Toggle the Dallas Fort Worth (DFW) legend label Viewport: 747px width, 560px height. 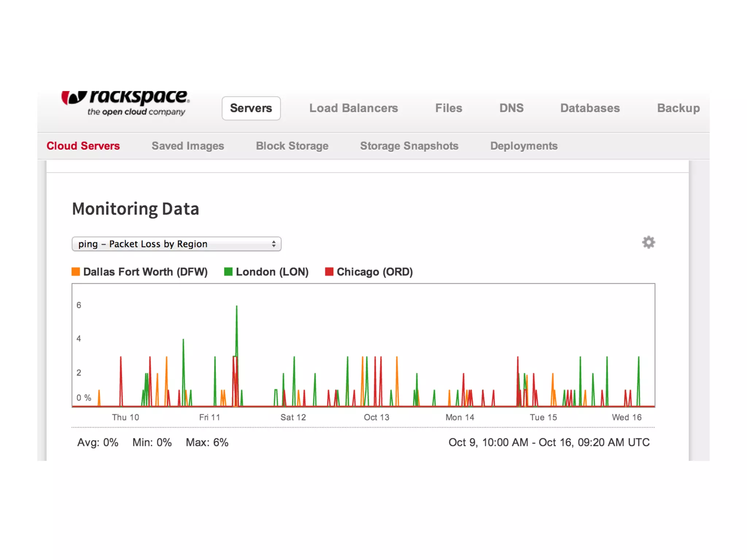145,272
